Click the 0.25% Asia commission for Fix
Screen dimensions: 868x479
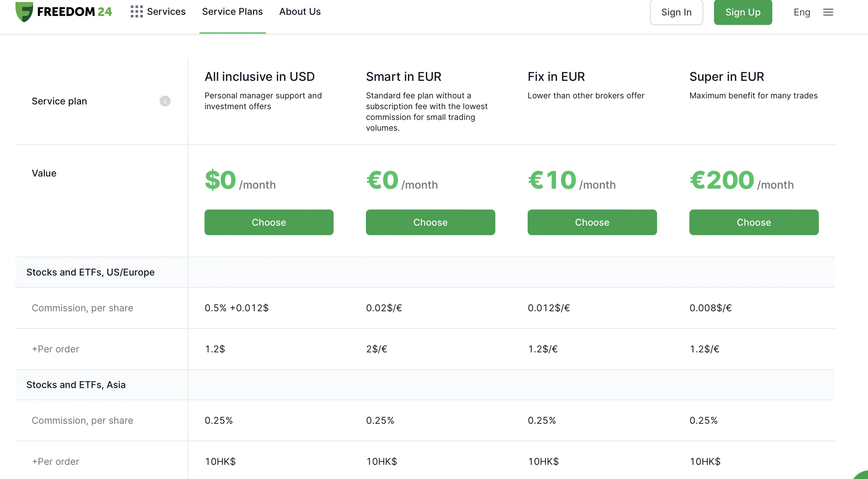coord(542,420)
